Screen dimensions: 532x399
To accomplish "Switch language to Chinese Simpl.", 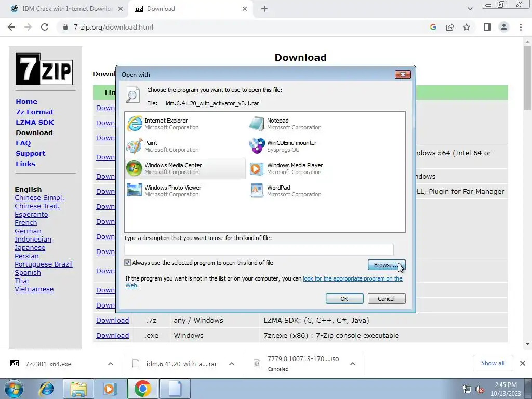I will coord(39,197).
